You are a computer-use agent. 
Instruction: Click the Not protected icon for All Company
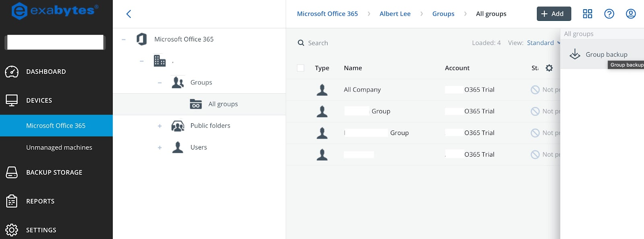[x=535, y=90]
